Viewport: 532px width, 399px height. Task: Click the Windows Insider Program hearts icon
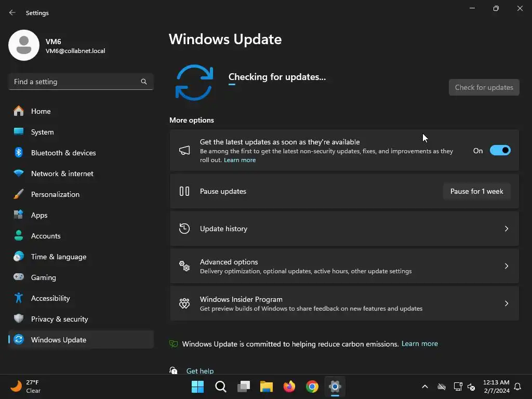pos(184,303)
